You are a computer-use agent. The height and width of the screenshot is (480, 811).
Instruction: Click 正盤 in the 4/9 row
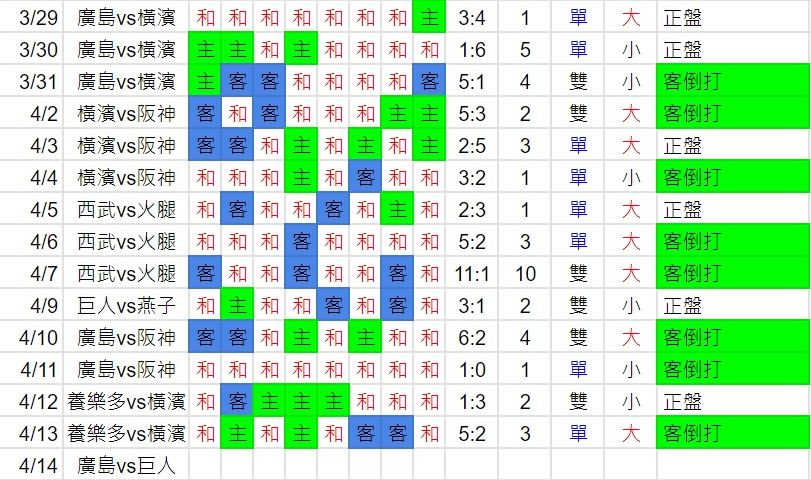point(733,306)
